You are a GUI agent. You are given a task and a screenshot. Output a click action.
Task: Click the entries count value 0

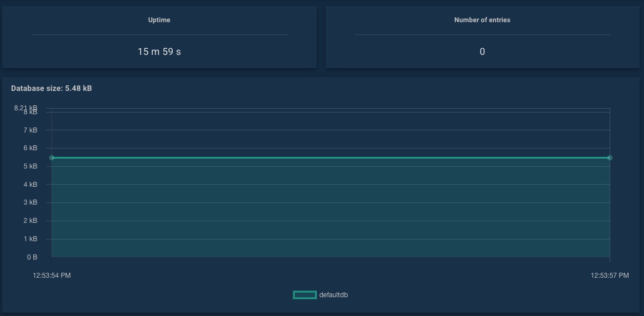coord(482,52)
